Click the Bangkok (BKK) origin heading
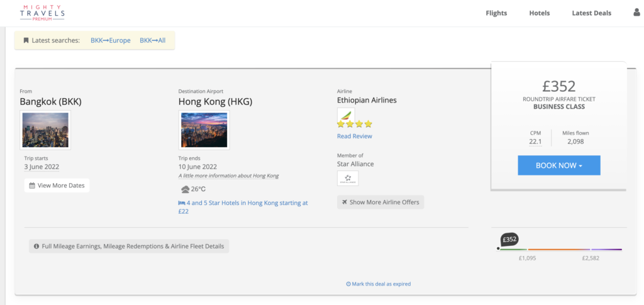 tap(50, 101)
